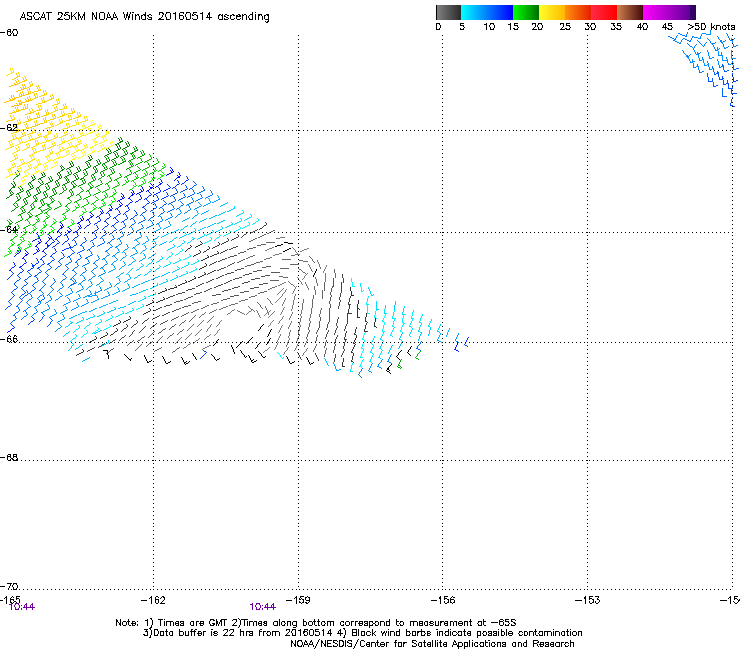Click the '-153' longitude axis label
The width and height of the screenshot is (740, 650).
tap(588, 600)
